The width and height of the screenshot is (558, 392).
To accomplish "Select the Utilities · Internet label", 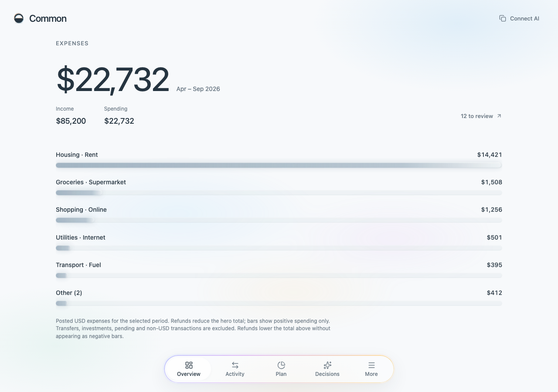I will click(x=81, y=237).
